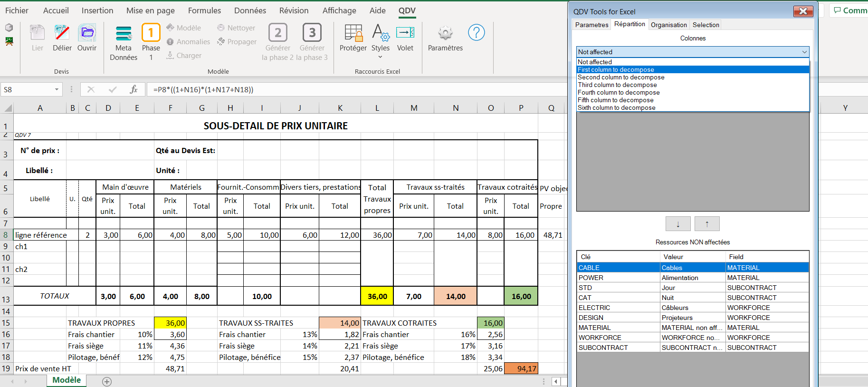
Task: Click the select-all corner triangle
Action: pos(8,108)
